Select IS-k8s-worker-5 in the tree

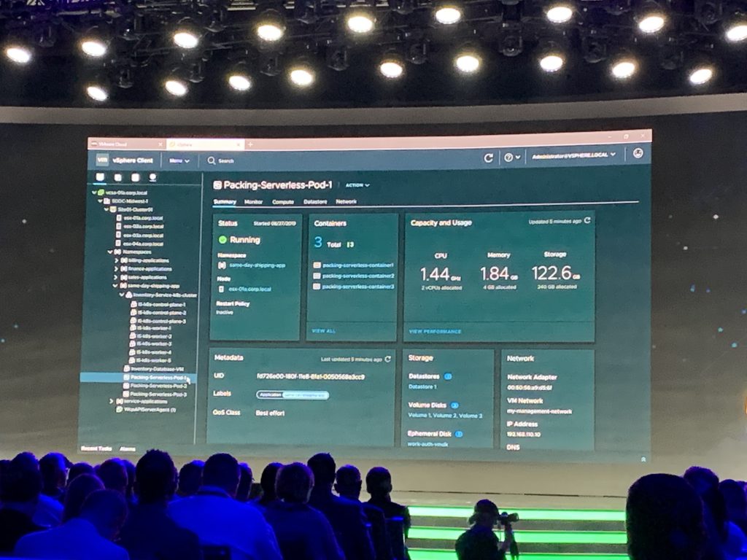[x=151, y=360]
